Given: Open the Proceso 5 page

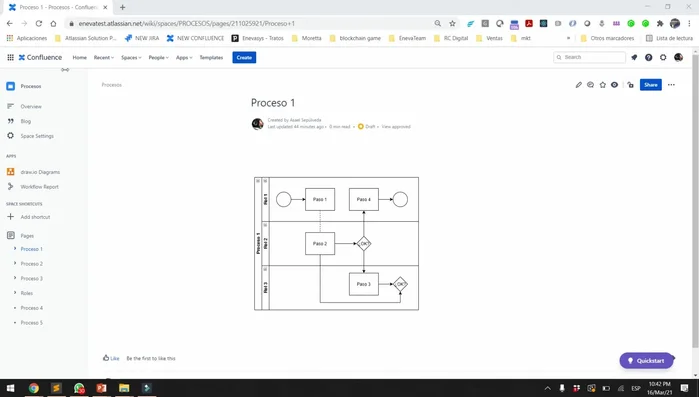Looking at the screenshot, I should [32, 323].
